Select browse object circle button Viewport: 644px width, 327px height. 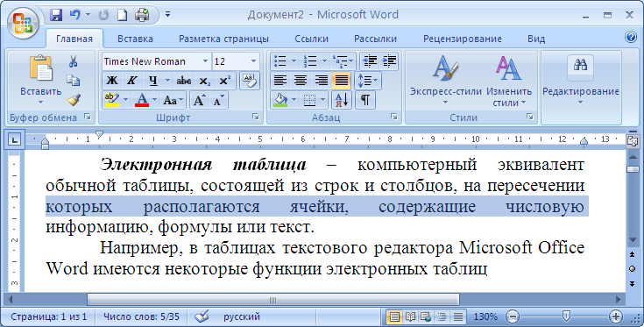633,269
